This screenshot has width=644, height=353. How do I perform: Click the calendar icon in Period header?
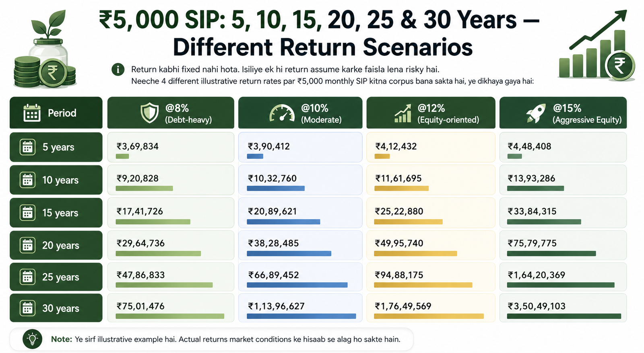coord(32,113)
